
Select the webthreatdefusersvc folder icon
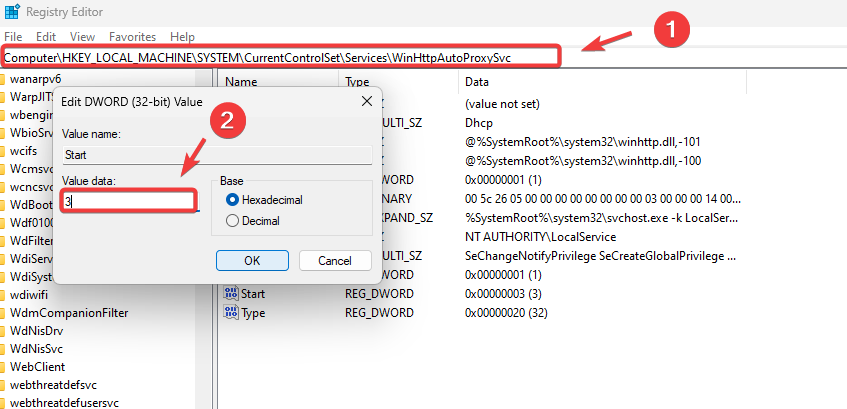pyautogui.click(x=2, y=403)
